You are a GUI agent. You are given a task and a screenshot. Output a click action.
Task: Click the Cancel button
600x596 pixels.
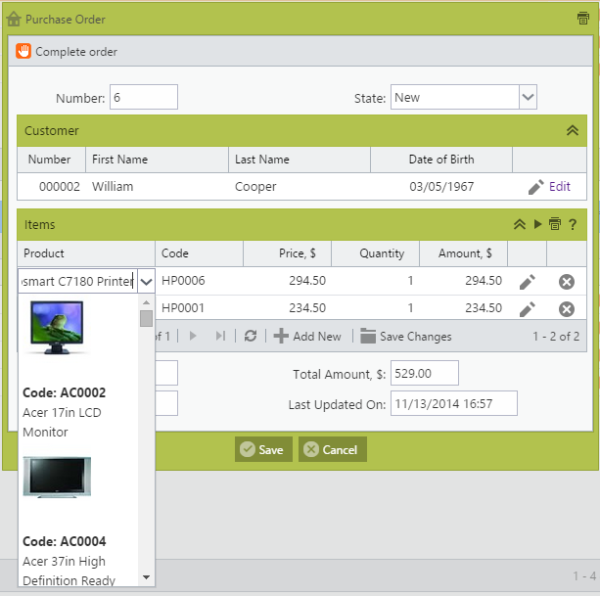click(333, 449)
